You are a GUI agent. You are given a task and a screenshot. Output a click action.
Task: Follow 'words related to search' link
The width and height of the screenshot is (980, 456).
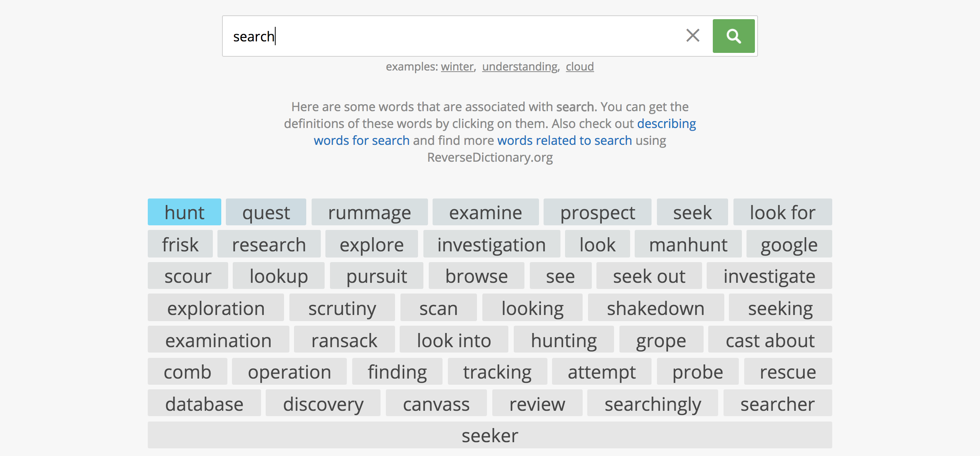click(564, 141)
